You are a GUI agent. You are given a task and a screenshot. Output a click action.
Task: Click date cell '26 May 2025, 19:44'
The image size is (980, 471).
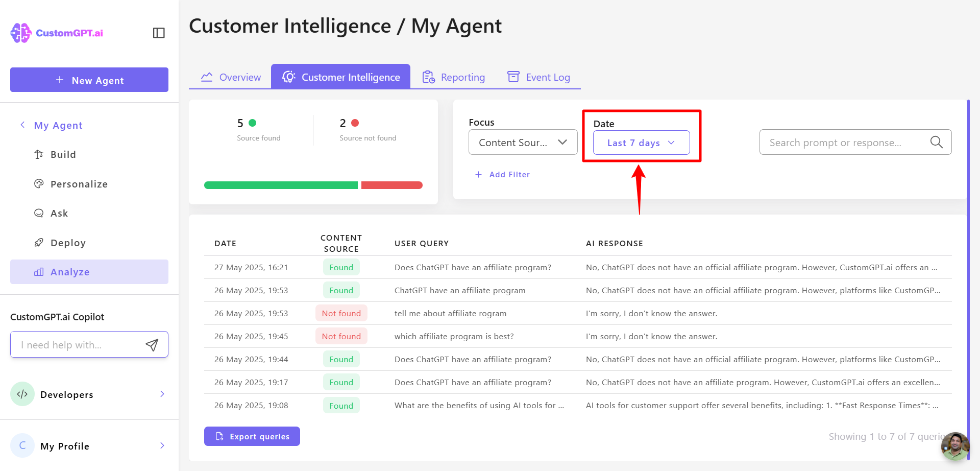click(251, 359)
